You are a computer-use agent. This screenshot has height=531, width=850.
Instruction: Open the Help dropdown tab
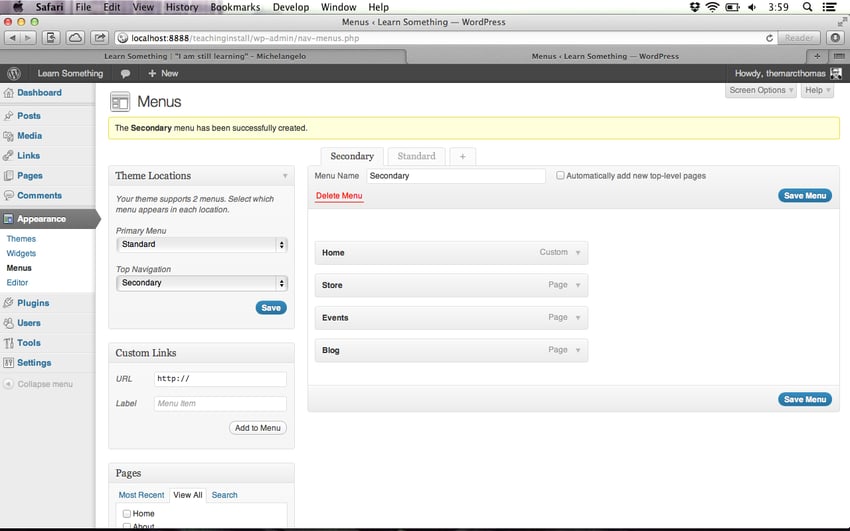click(817, 90)
